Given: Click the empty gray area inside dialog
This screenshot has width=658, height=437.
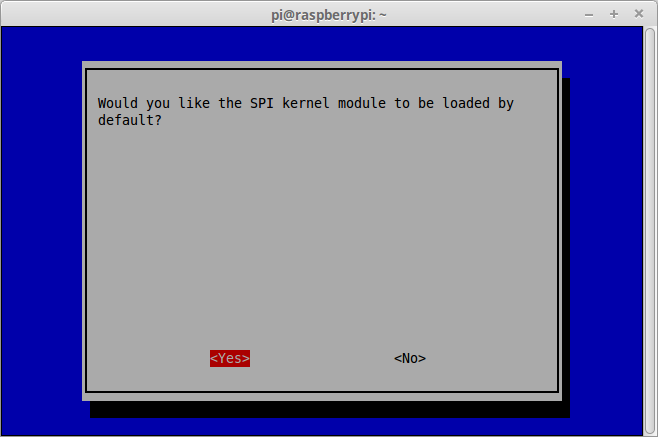Looking at the screenshot, I should tap(322, 235).
